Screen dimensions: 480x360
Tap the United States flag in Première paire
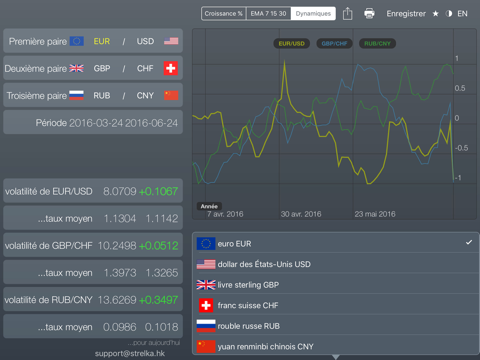171,41
